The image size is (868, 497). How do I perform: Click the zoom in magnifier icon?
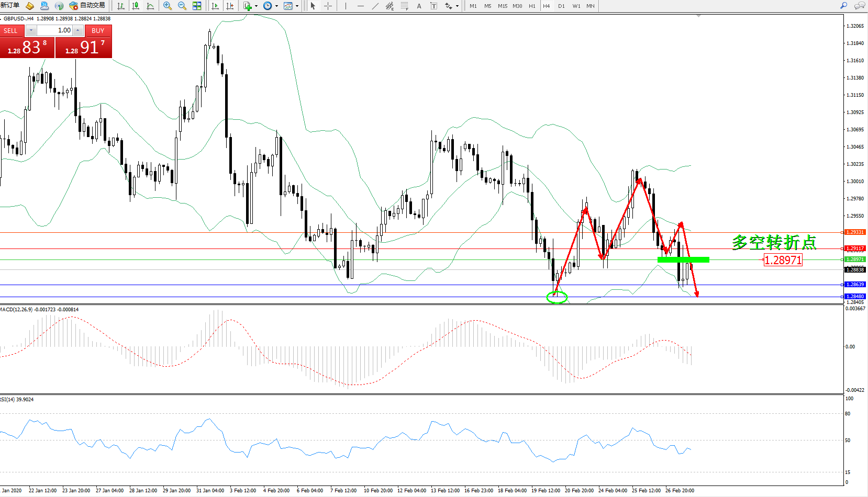[168, 6]
